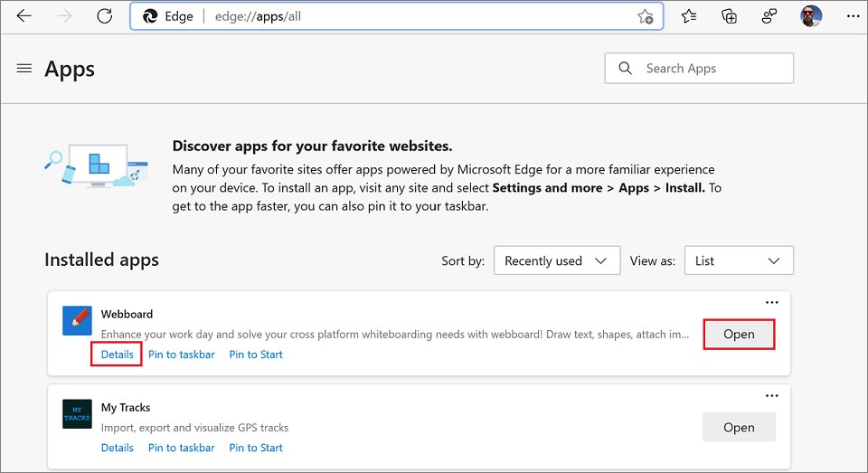The height and width of the screenshot is (473, 868).
Task: Click the Webboard description text
Action: point(395,334)
